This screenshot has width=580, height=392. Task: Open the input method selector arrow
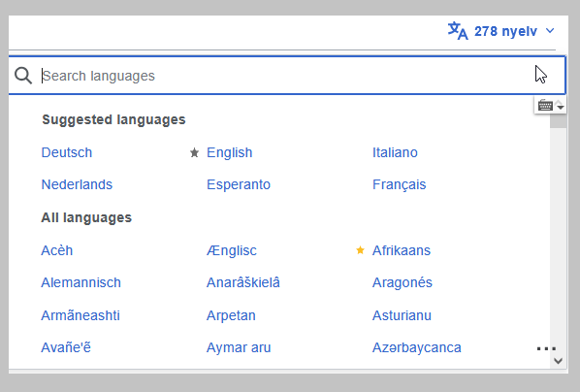(560, 106)
